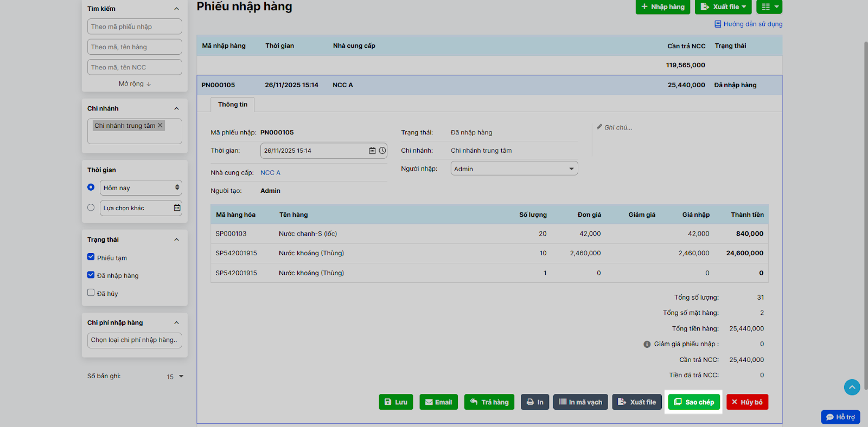
Task: Open supplier NCC A link
Action: (270, 173)
